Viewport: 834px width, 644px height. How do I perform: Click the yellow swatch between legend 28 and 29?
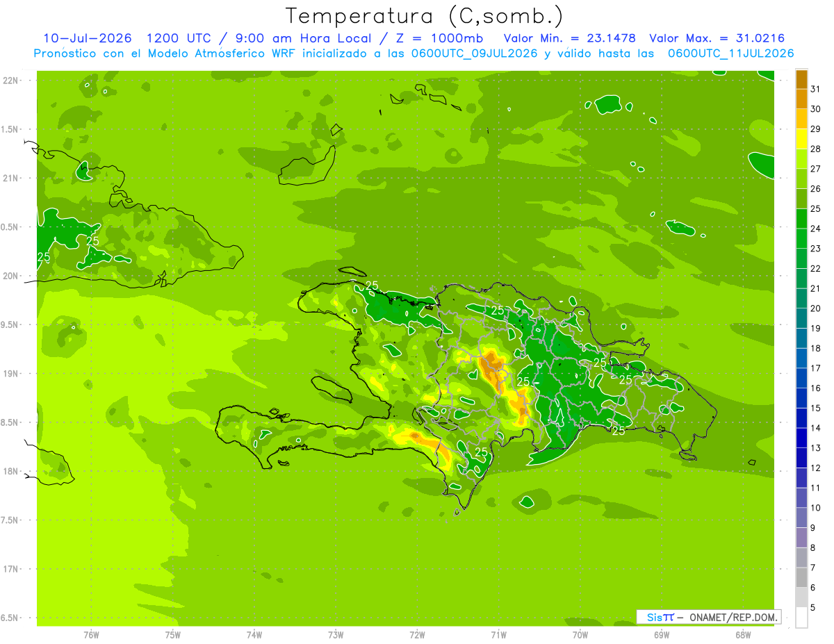coord(801,138)
